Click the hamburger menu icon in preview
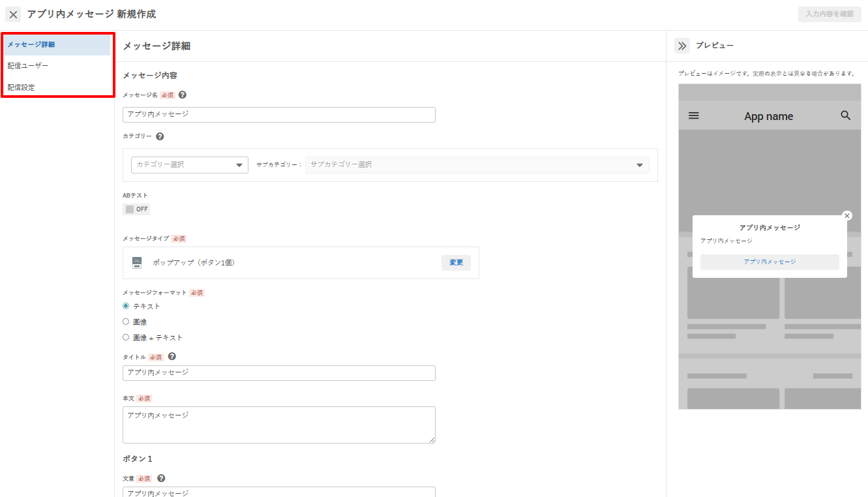Screen dimensions: 868x497 click(694, 115)
